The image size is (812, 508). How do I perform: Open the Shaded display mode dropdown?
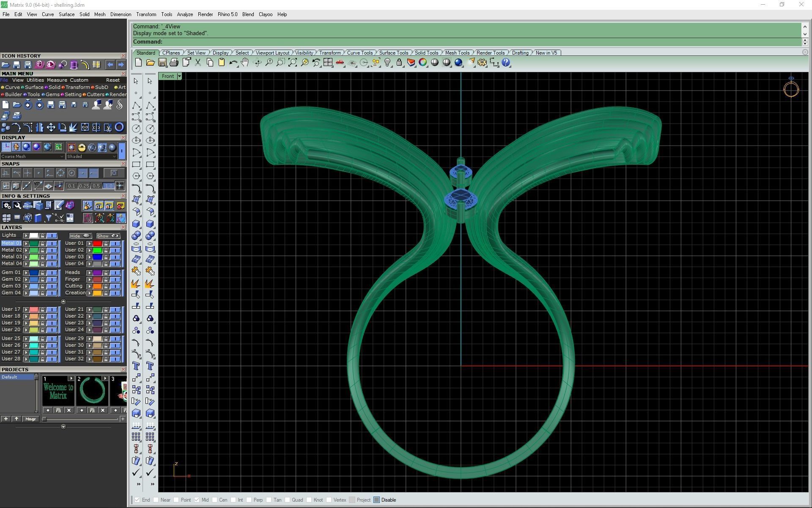[x=114, y=157]
